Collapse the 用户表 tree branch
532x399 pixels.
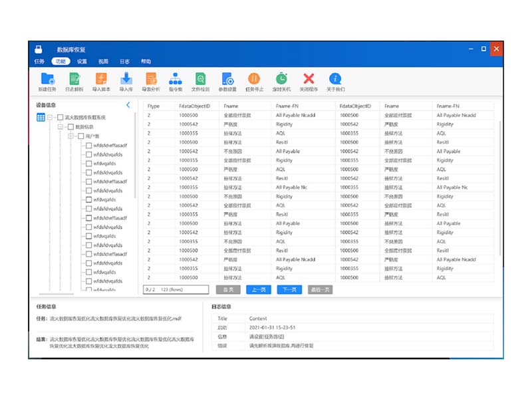point(70,136)
